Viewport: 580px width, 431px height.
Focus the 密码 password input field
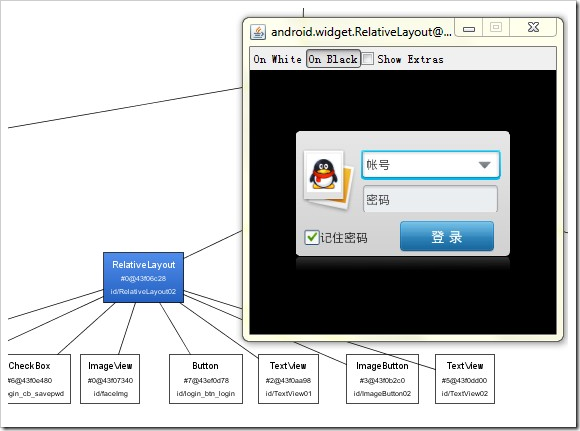(x=430, y=199)
